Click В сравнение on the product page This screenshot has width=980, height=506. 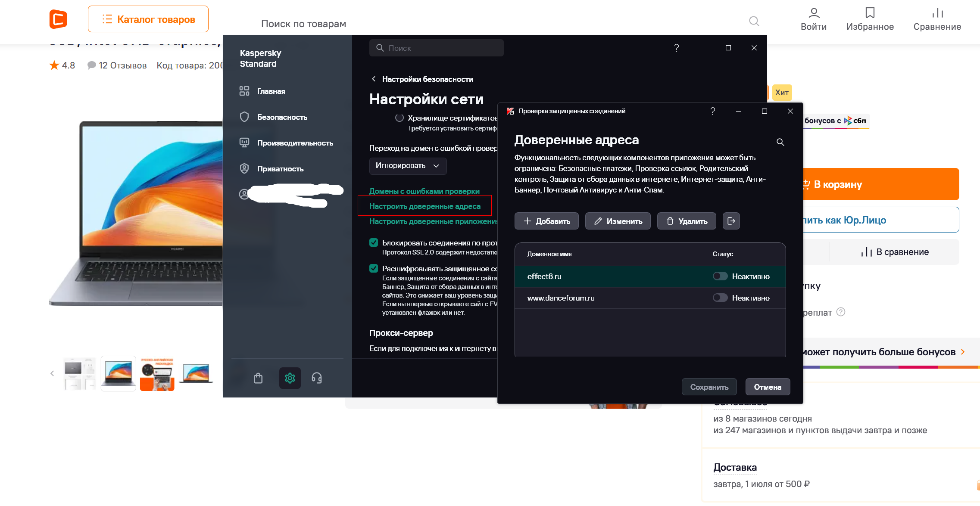pyautogui.click(x=895, y=252)
